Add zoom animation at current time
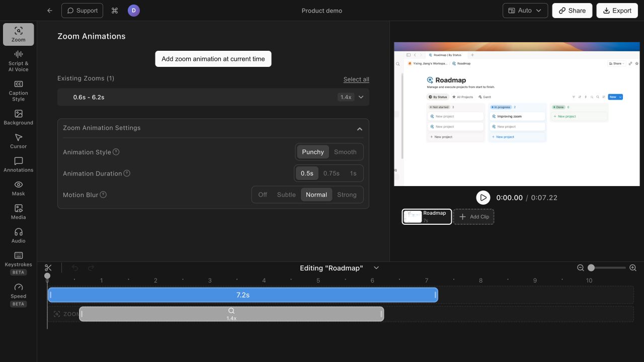 pyautogui.click(x=213, y=59)
